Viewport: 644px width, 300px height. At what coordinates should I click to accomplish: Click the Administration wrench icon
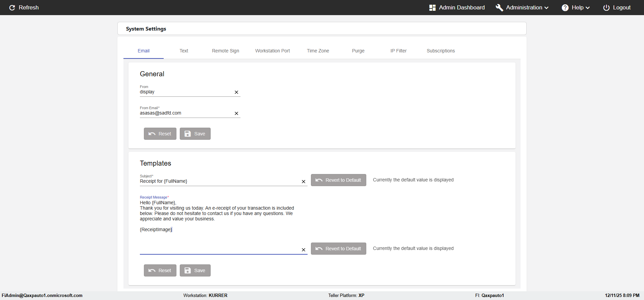tap(499, 7)
